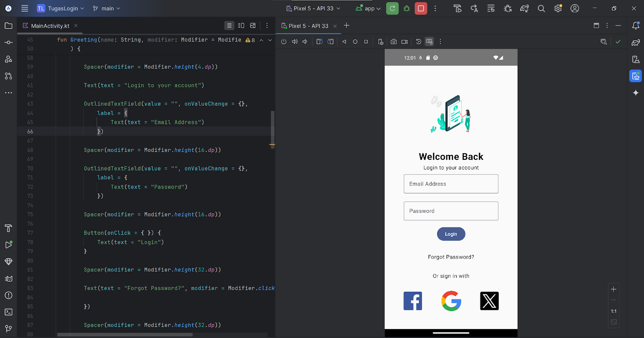
Task: Open the Commit tool window
Action: point(8,42)
